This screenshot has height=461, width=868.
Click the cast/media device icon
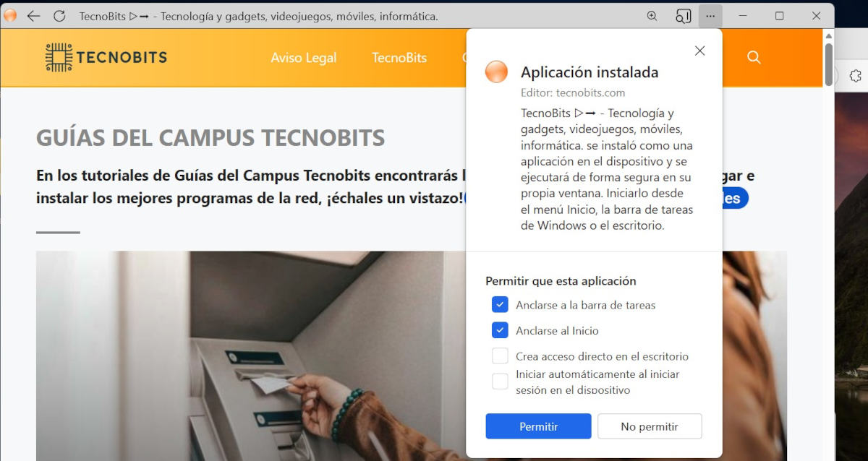[x=683, y=16]
